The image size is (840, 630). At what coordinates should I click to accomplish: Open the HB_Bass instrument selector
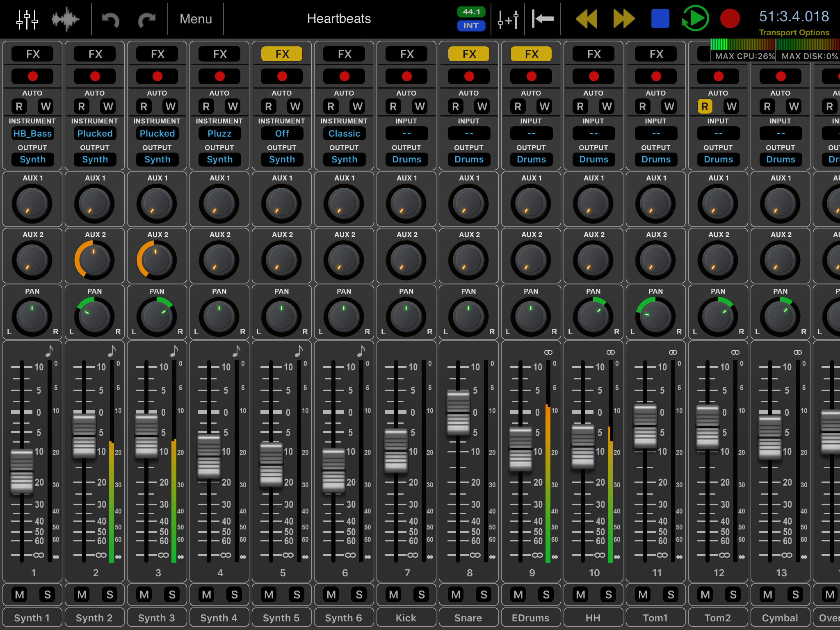32,133
